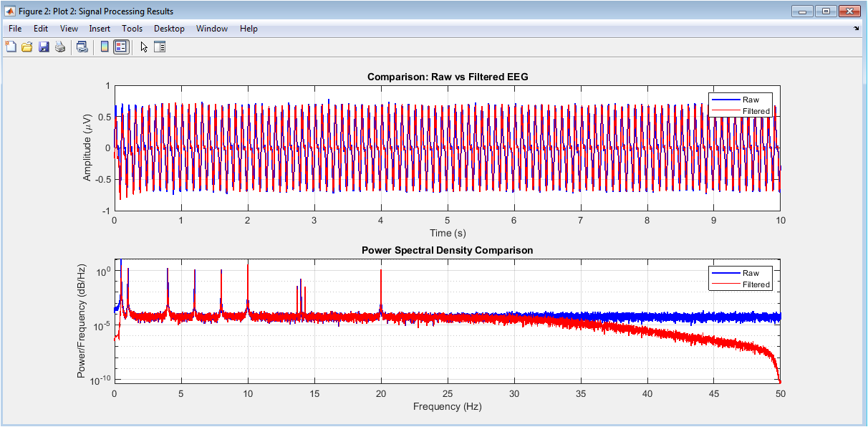The image size is (868, 427).
Task: Click the Link Plot toolbar icon
Action: 82,47
